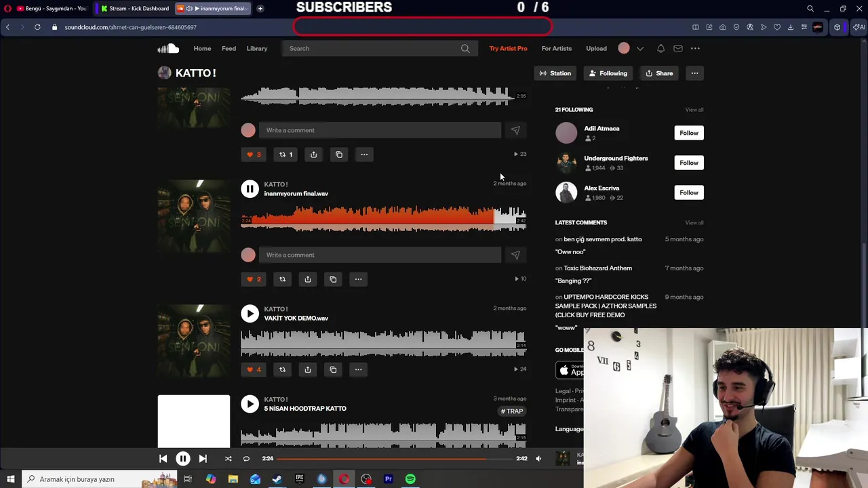Click the SoundCloud logo

click(x=168, y=48)
